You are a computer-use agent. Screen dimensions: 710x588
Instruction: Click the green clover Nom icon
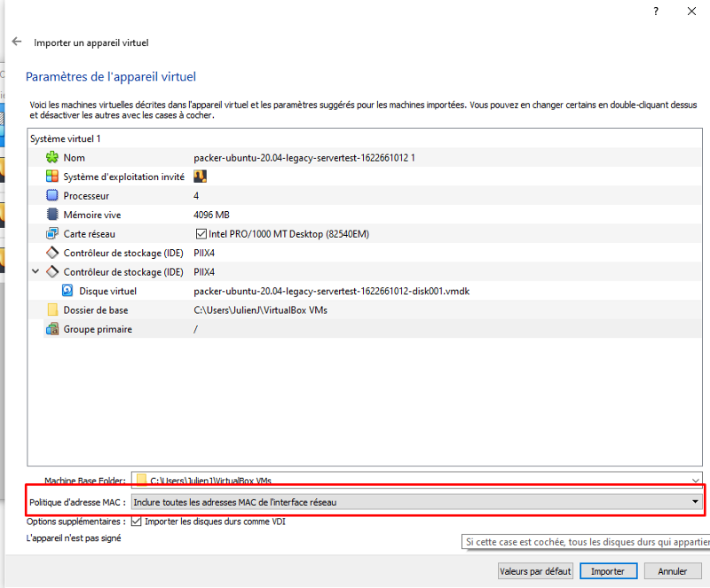tap(51, 157)
